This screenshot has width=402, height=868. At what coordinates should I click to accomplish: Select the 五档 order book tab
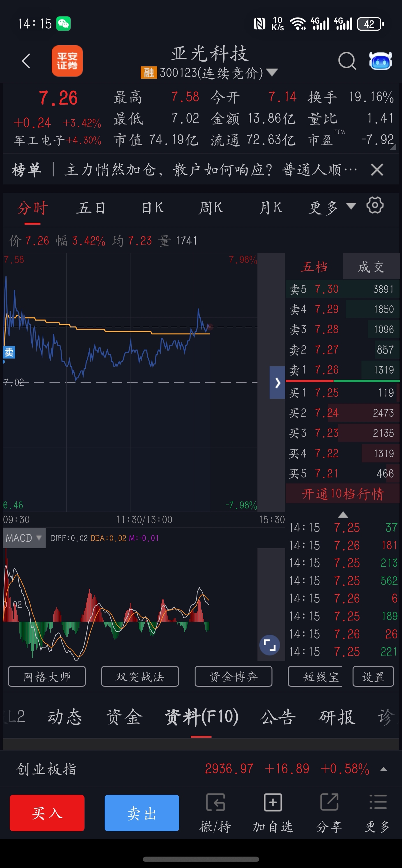(x=314, y=266)
